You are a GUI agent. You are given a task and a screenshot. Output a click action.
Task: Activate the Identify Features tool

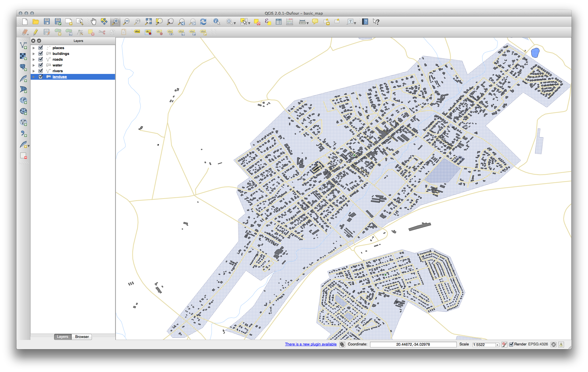(217, 22)
